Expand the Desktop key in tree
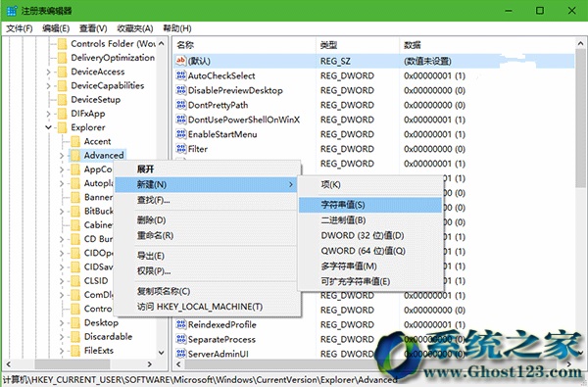The image size is (588, 387). 62,323
